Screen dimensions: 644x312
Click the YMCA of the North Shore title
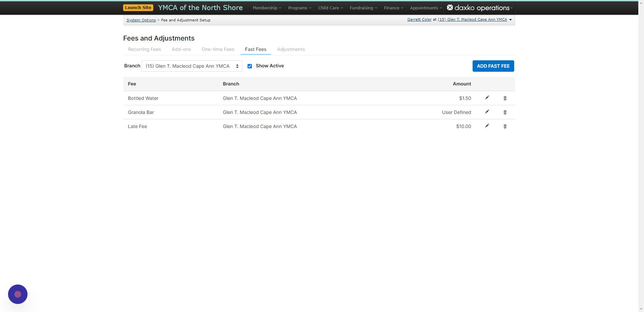[x=200, y=8]
